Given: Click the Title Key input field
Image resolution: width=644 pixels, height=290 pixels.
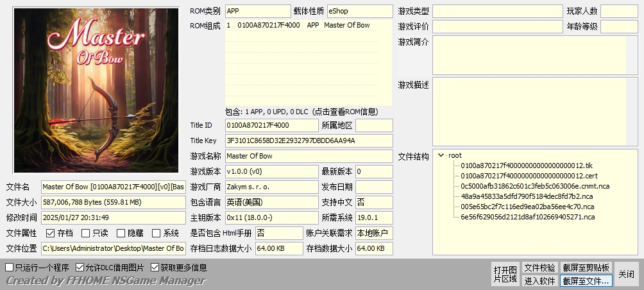Looking at the screenshot, I should click(x=308, y=141).
